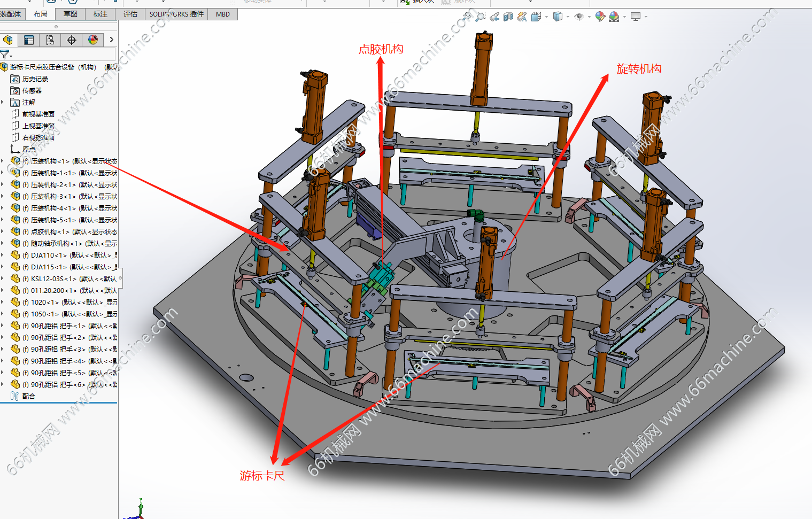
Task: Expand the 注解 tree node
Action: click(2, 102)
